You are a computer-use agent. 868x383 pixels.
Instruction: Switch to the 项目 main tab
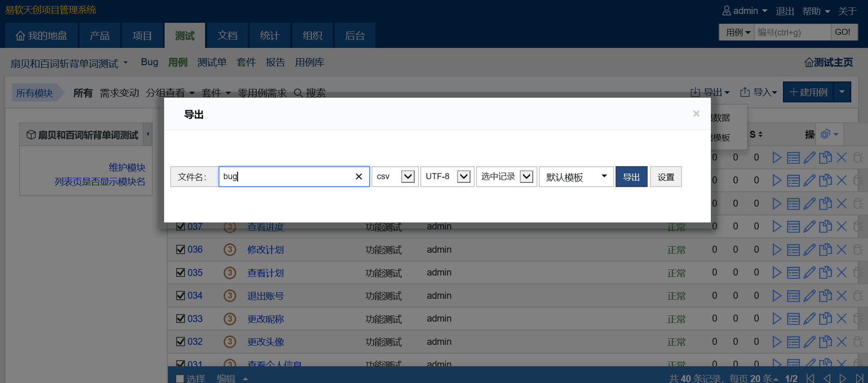142,36
